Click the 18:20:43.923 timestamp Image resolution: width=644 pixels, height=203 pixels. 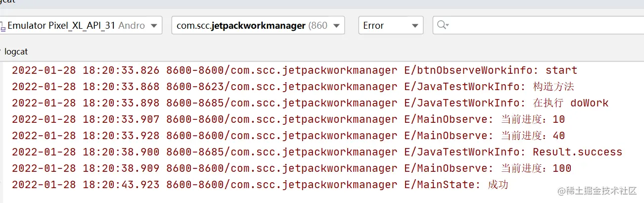pyautogui.click(x=121, y=185)
